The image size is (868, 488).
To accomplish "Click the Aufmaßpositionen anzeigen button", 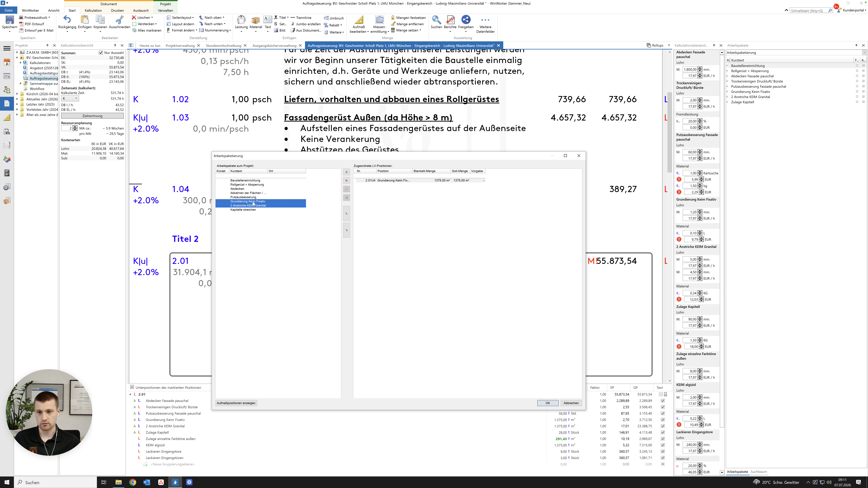I will pos(236,403).
